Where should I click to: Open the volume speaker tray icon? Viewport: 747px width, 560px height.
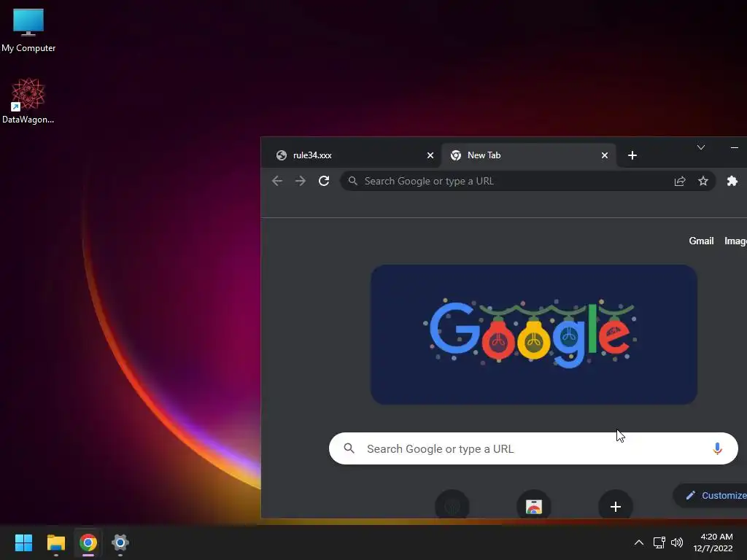click(676, 542)
